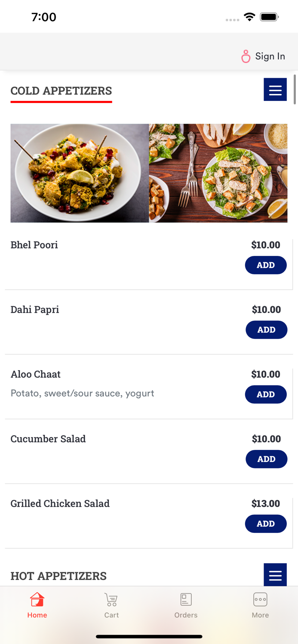
Task: Open the More options icon
Action: point(260,599)
